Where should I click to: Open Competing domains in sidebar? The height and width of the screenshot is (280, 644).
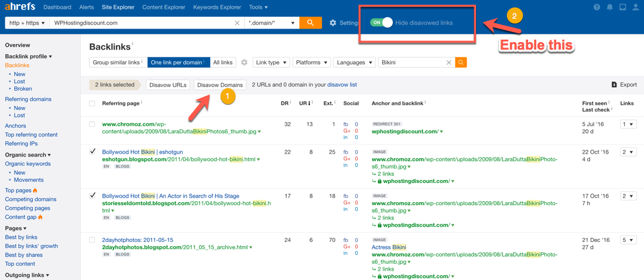(31, 199)
